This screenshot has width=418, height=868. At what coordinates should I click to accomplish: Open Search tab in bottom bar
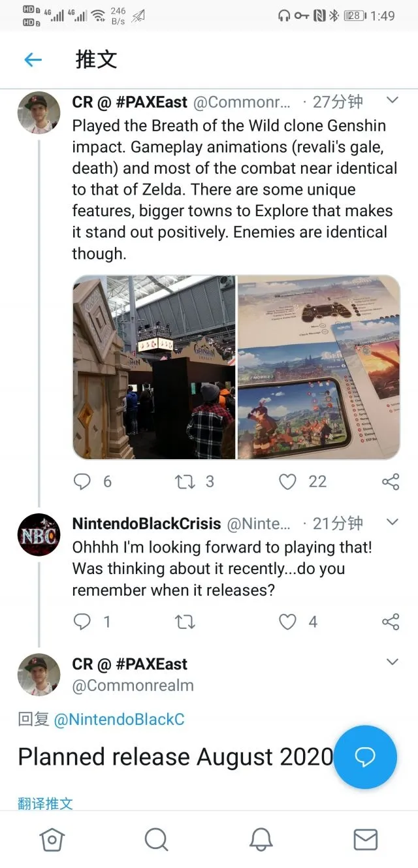pos(156,839)
